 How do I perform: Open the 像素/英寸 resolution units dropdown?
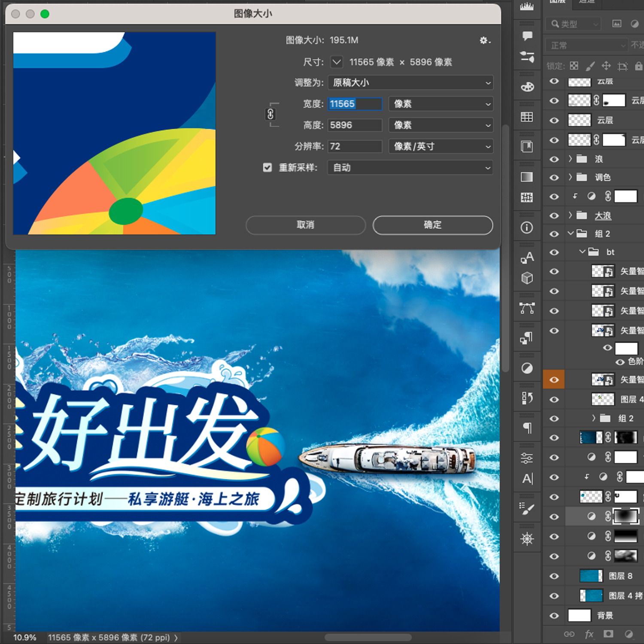coord(440,146)
